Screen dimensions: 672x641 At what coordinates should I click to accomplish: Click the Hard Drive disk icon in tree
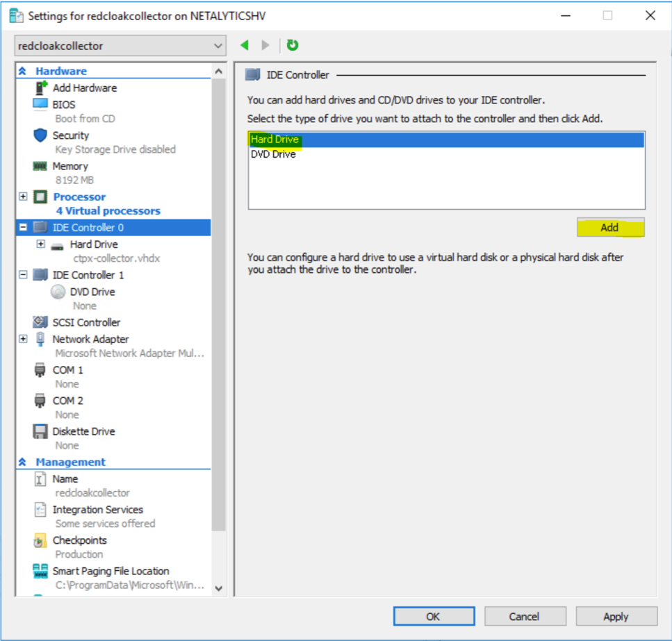click(x=58, y=247)
